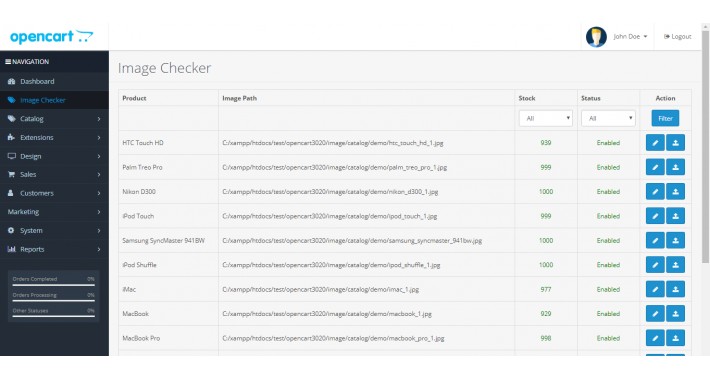710x380 pixels.
Task: Edit the HTC Touch HD product
Action: pyautogui.click(x=655, y=143)
